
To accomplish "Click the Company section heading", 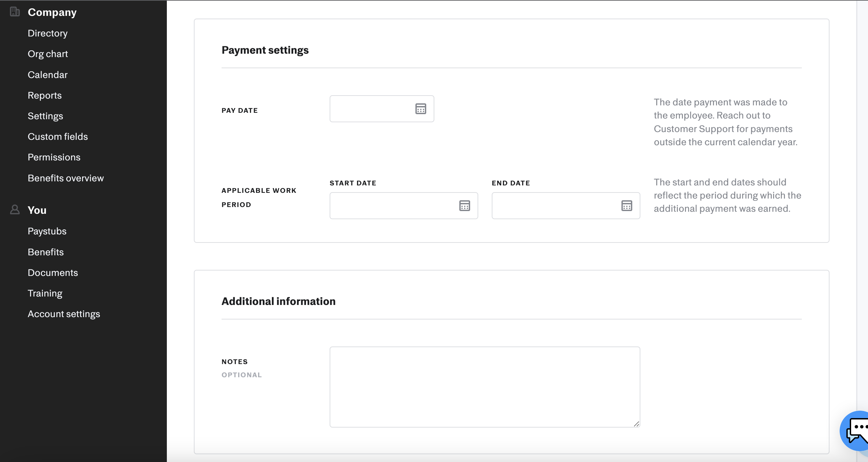I will tap(52, 12).
